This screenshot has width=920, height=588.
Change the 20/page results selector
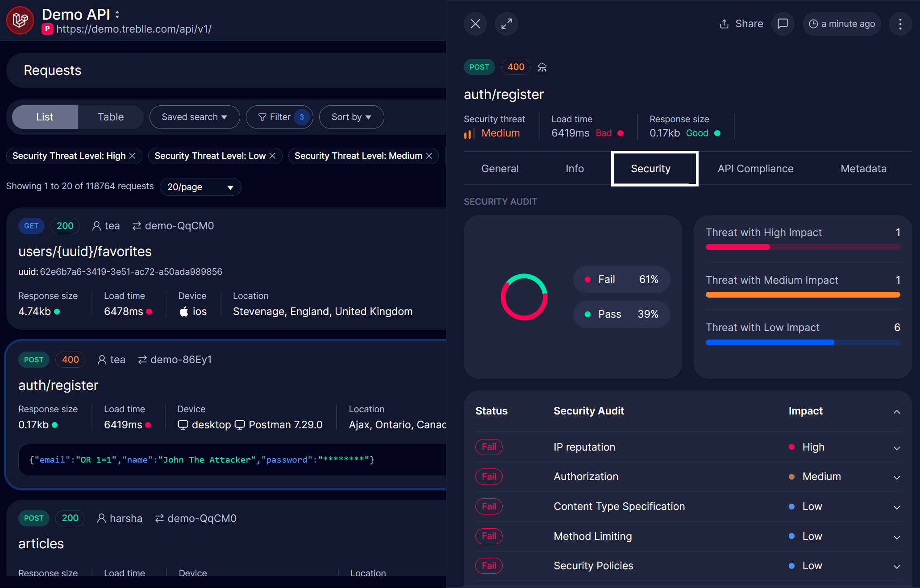(200, 187)
